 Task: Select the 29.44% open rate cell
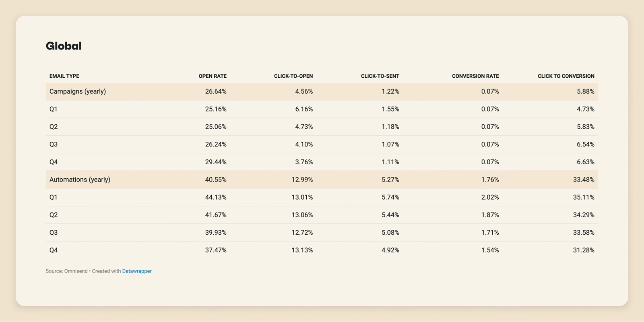point(216,162)
